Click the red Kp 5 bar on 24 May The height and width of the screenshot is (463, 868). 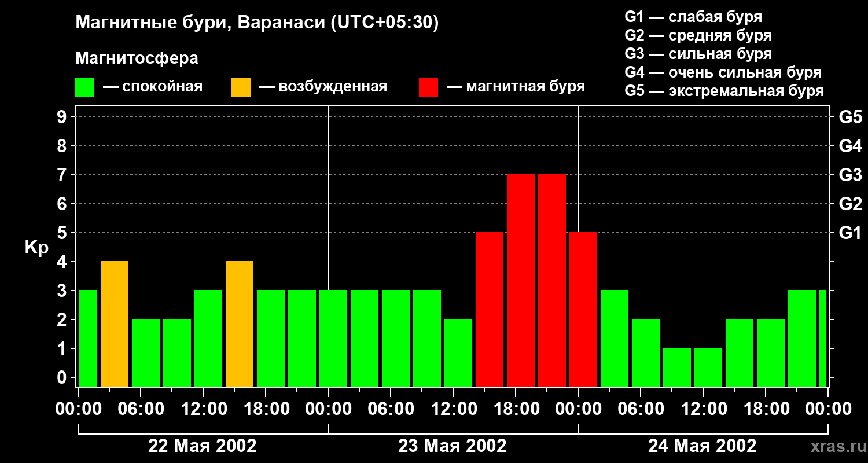pyautogui.click(x=583, y=310)
